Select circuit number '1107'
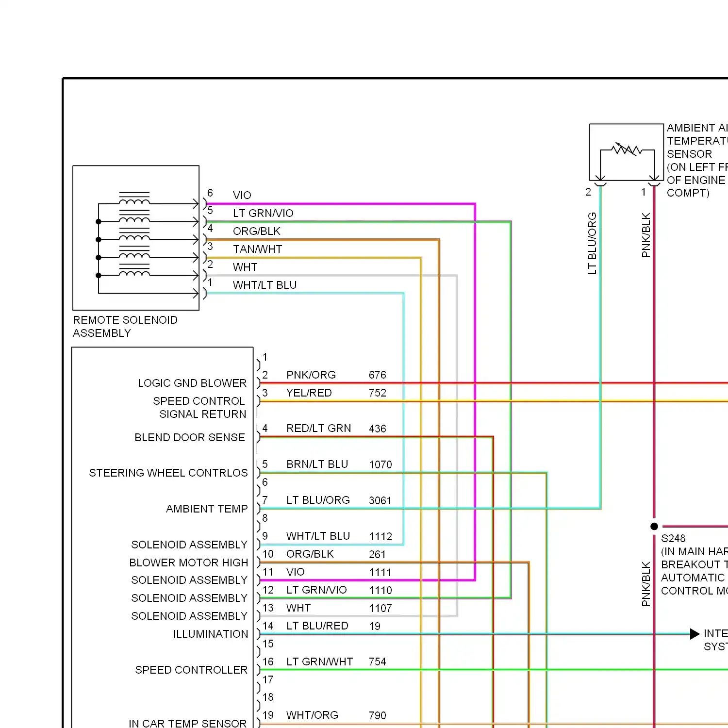Image resolution: width=728 pixels, height=728 pixels. point(380,608)
